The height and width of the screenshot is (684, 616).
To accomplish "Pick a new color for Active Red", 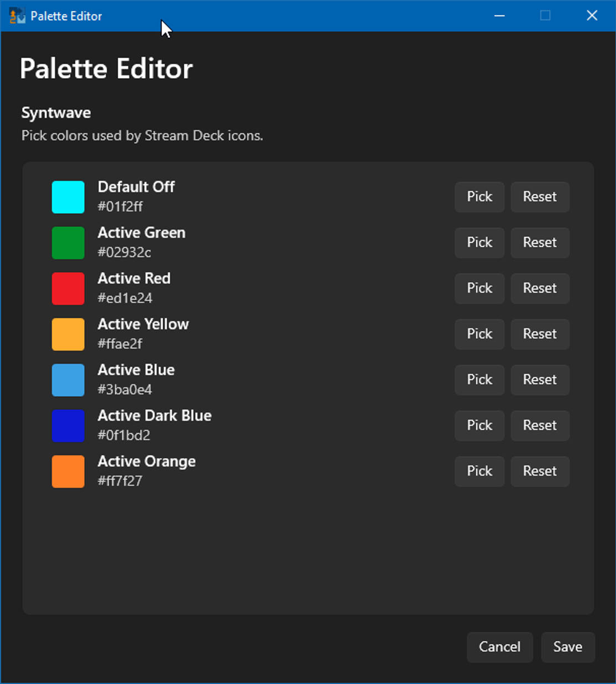I will pyautogui.click(x=478, y=288).
